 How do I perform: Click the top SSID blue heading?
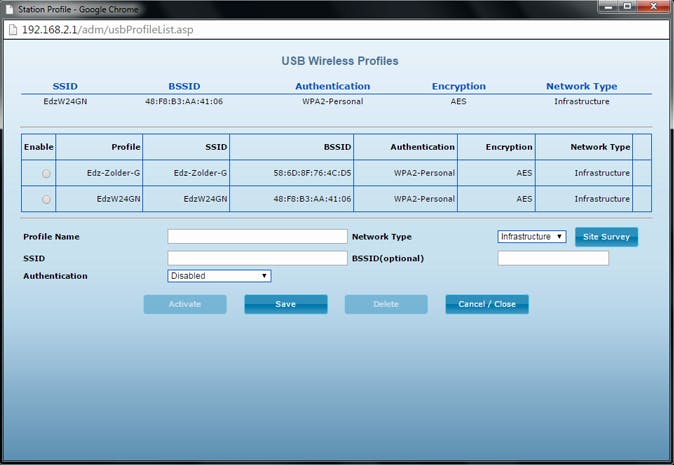tap(65, 86)
